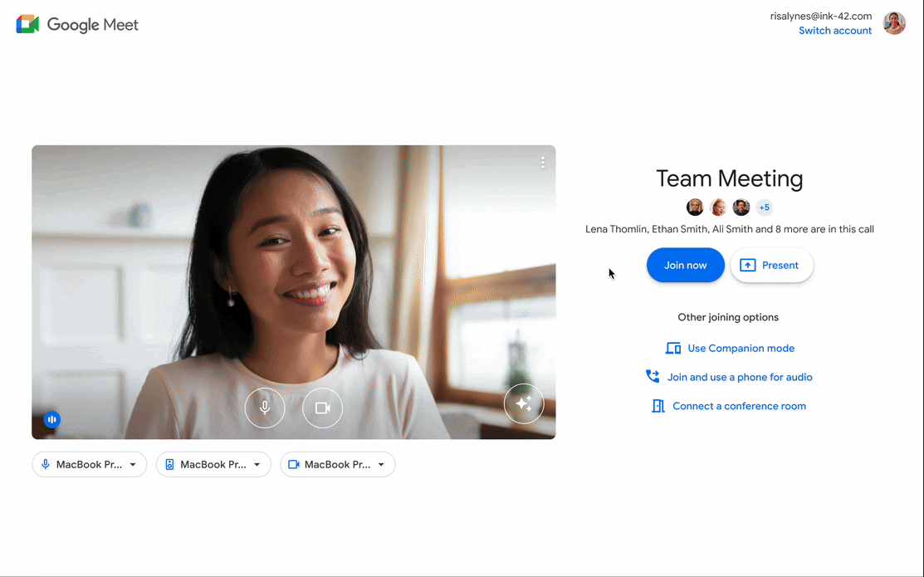Screen dimensions: 924x577
Task: Open the MacBook Pro camera device dropdown
Action: coord(338,464)
